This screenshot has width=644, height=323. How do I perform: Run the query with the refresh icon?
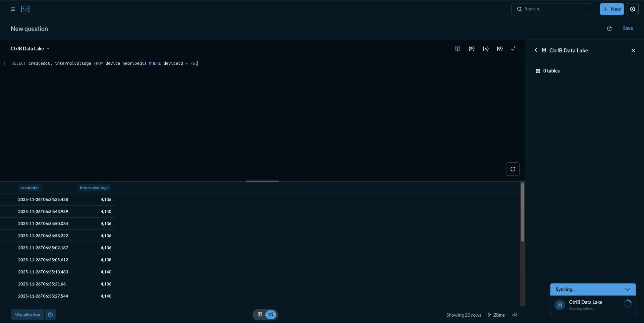(x=512, y=169)
